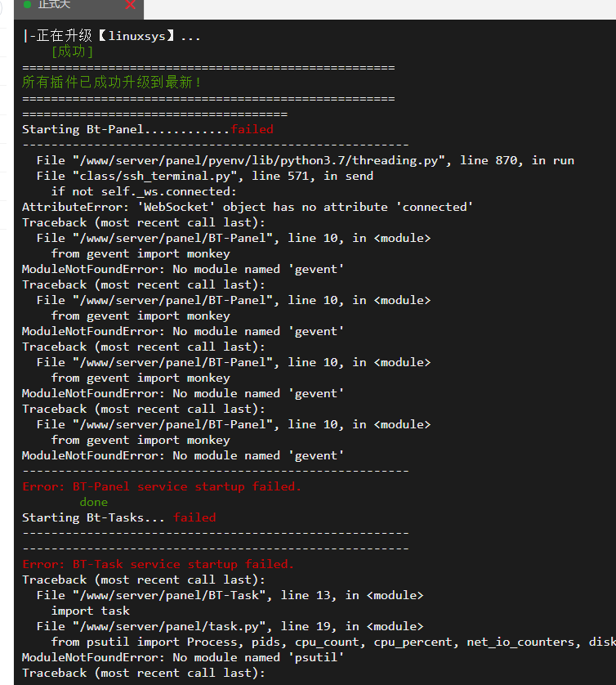Click 'if not self._ws.connected:' code line
The width and height of the screenshot is (616, 685).
(143, 191)
